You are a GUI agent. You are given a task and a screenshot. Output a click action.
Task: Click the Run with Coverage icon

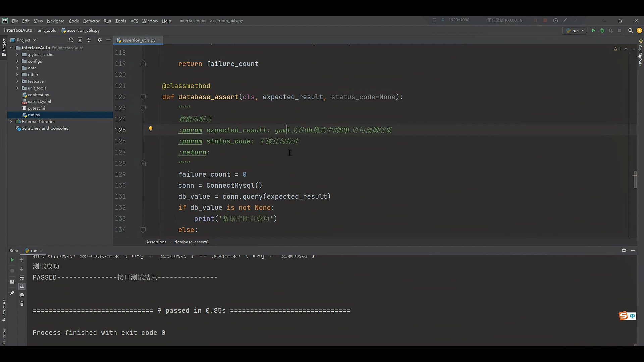point(611,31)
